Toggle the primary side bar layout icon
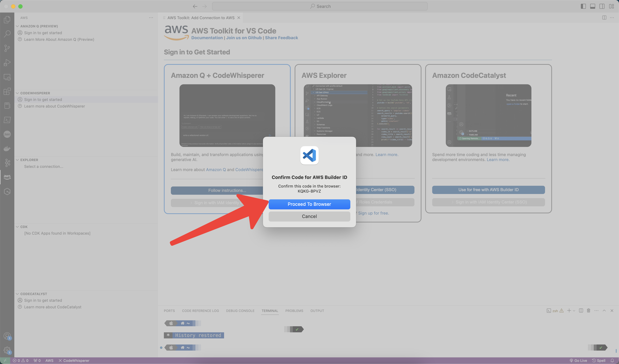Screen dimensions: 619x364 (x=583, y=6)
